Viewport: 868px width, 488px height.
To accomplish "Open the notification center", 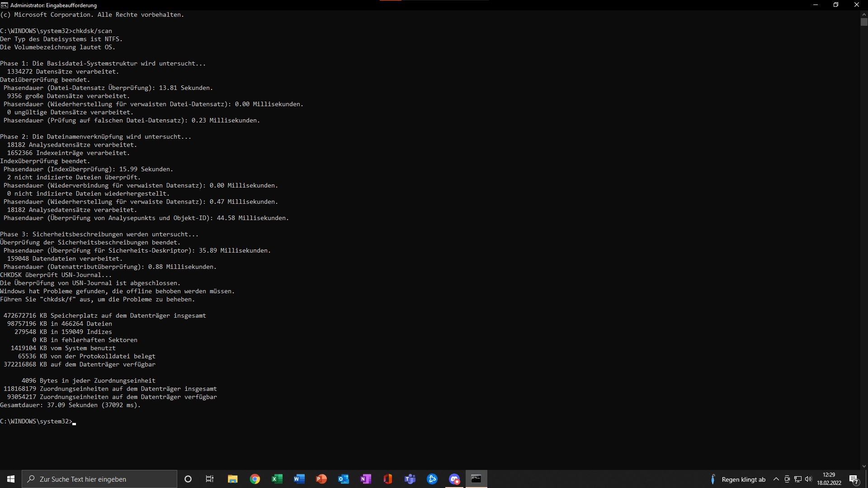I will tap(854, 479).
